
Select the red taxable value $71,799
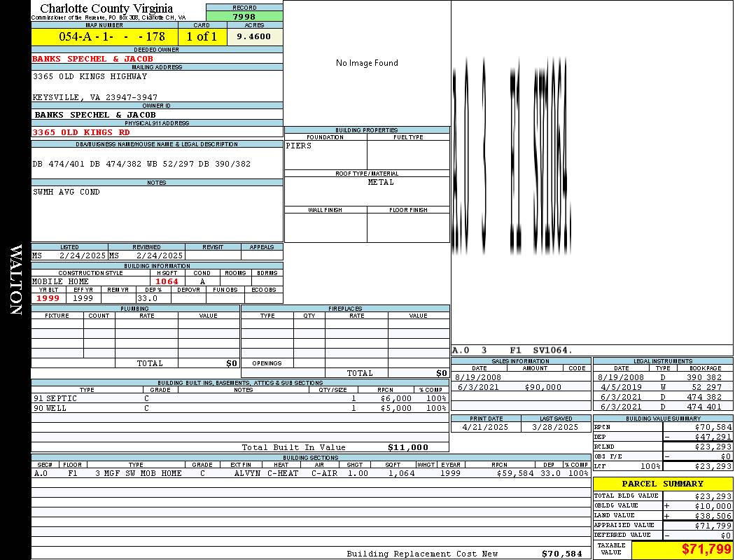click(706, 549)
